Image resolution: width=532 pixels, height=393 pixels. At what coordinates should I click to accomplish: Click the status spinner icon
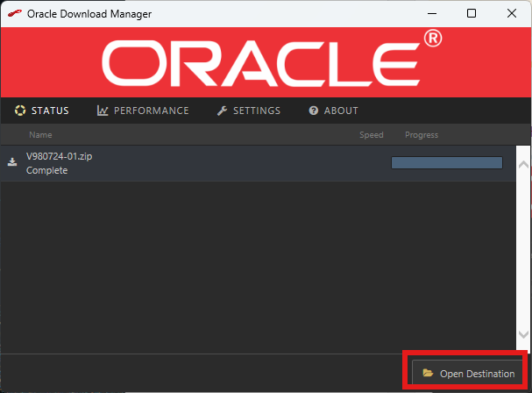click(20, 111)
